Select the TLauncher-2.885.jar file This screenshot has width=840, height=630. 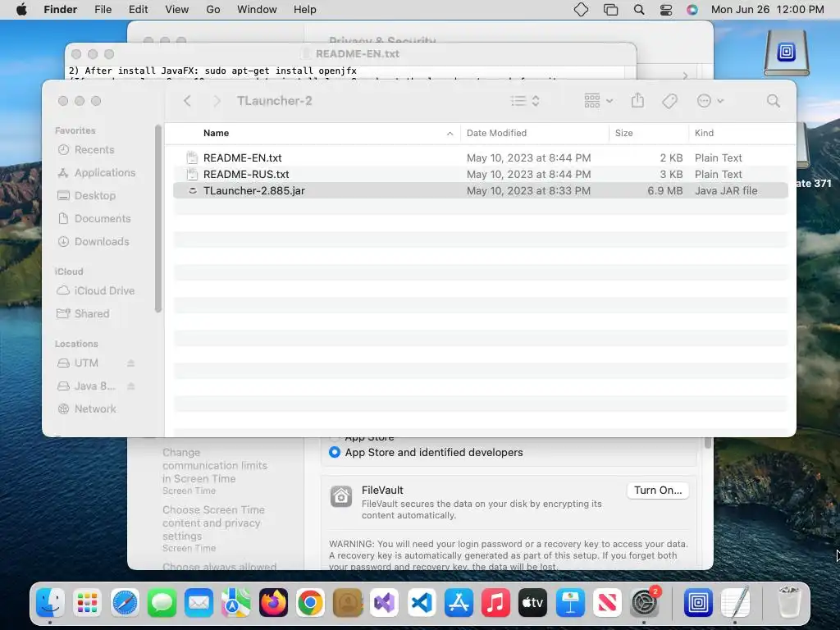[x=481, y=190]
